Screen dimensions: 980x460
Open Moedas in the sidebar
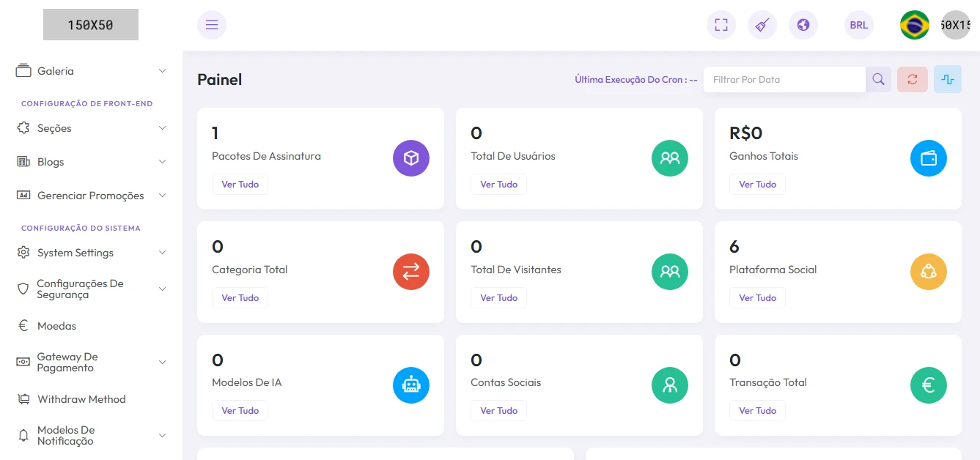click(57, 326)
